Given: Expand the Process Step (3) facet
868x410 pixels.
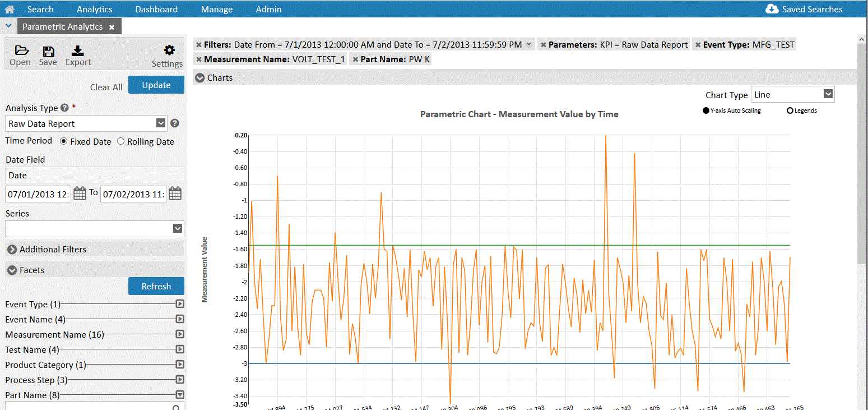Looking at the screenshot, I should tap(180, 380).
